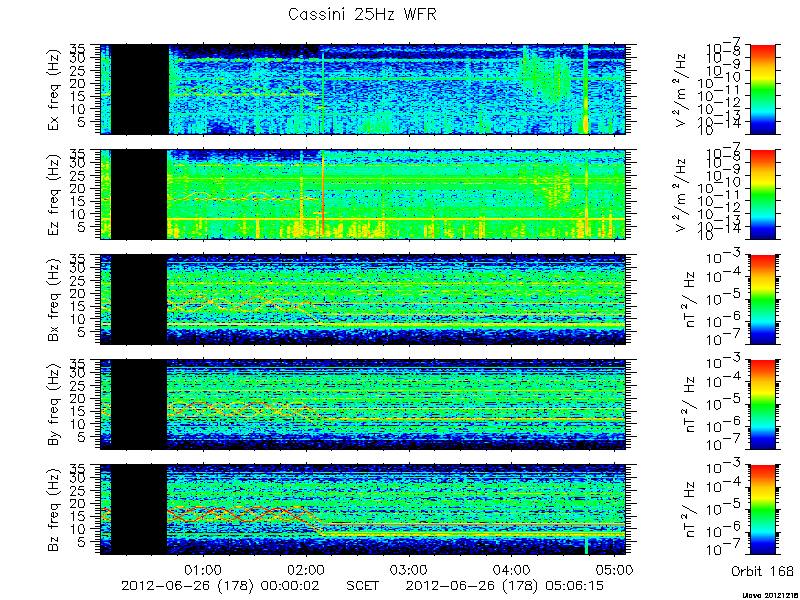Select the 'Bz freq (Hz)' axis label

(54, 510)
